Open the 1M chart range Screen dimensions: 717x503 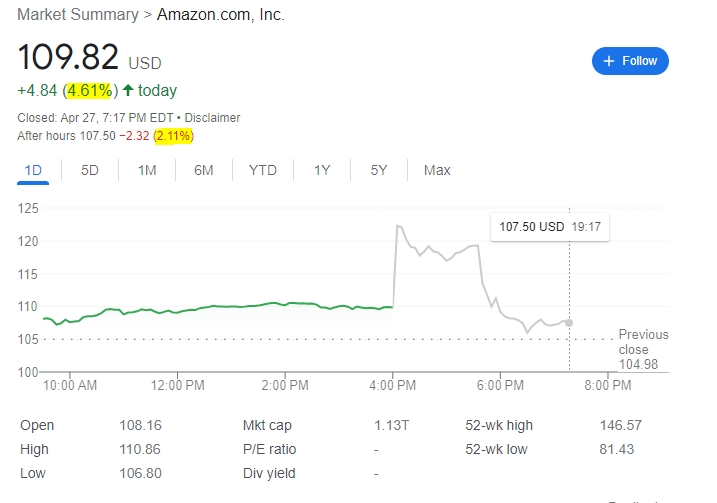[x=147, y=170]
